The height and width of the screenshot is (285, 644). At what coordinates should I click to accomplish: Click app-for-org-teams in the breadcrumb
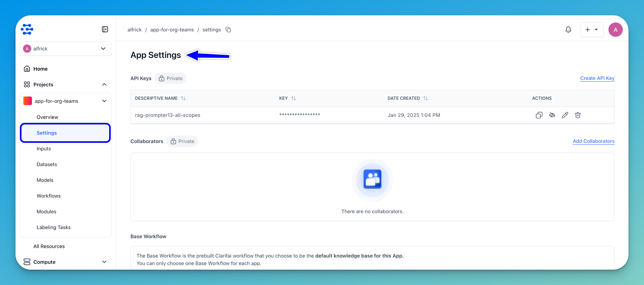pyautogui.click(x=172, y=30)
